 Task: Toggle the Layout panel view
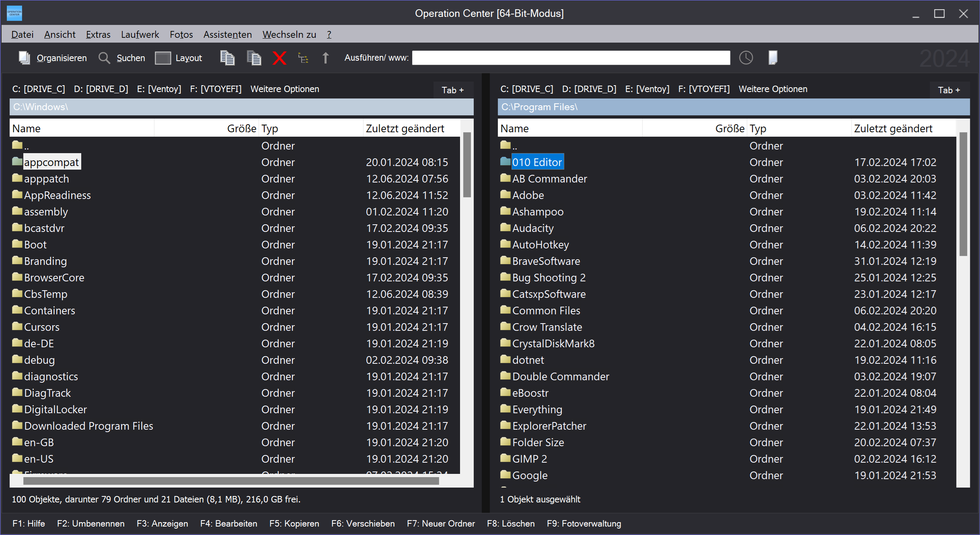point(164,58)
